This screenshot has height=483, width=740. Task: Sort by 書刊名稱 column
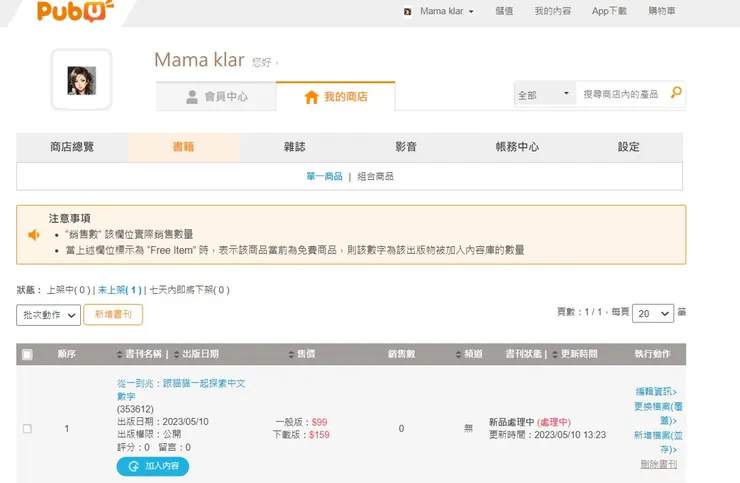click(x=140, y=354)
